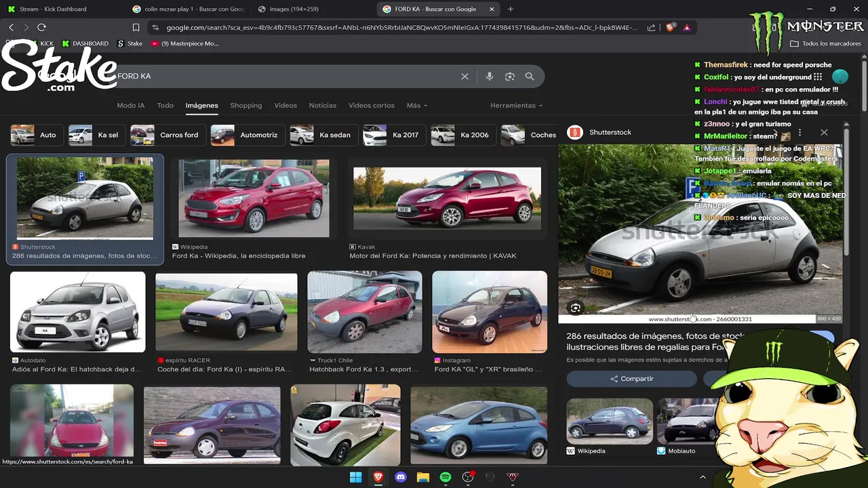868x488 pixels.
Task: Expand the Más dropdown menu
Action: point(417,105)
